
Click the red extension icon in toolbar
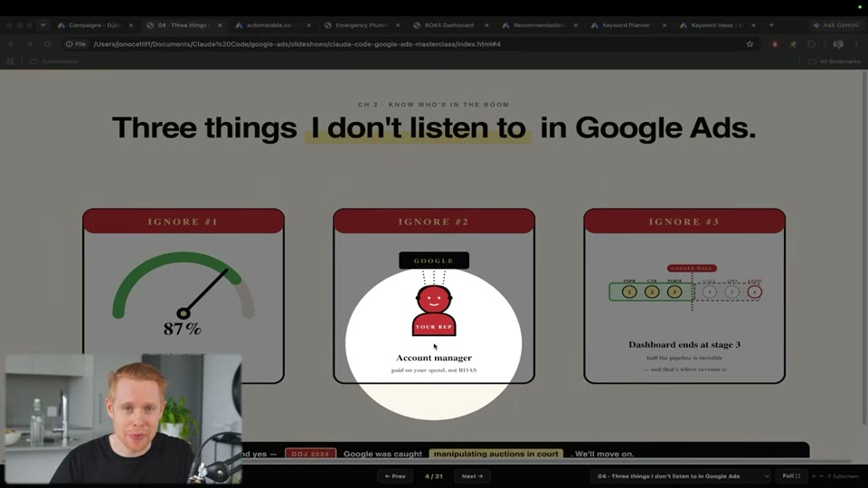(x=775, y=44)
